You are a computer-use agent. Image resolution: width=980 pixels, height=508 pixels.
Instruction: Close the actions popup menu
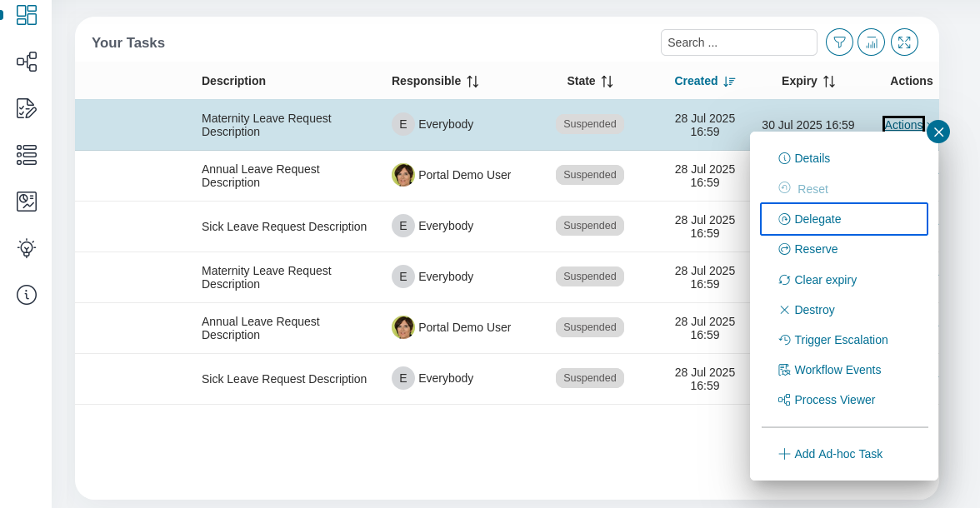(x=938, y=132)
